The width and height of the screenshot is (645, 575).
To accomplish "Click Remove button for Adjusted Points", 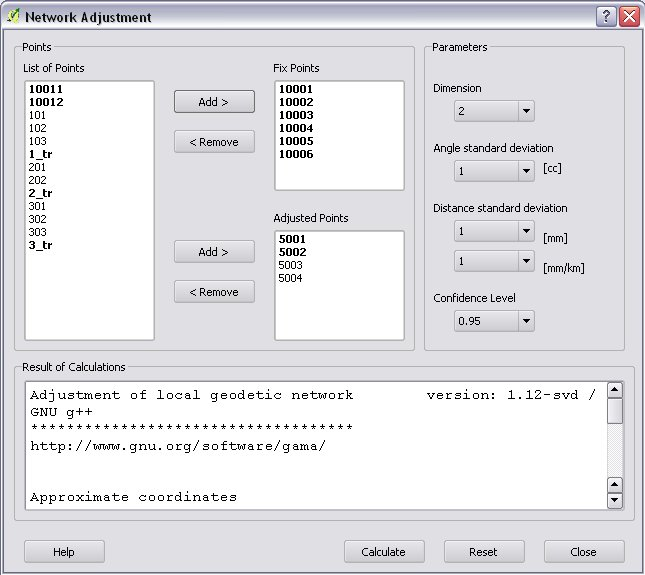I will point(214,292).
